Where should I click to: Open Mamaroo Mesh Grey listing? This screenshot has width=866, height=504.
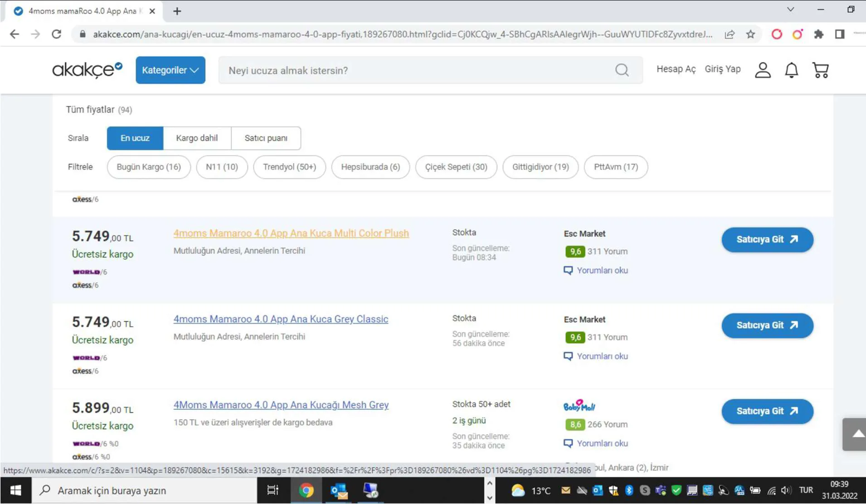point(281,405)
